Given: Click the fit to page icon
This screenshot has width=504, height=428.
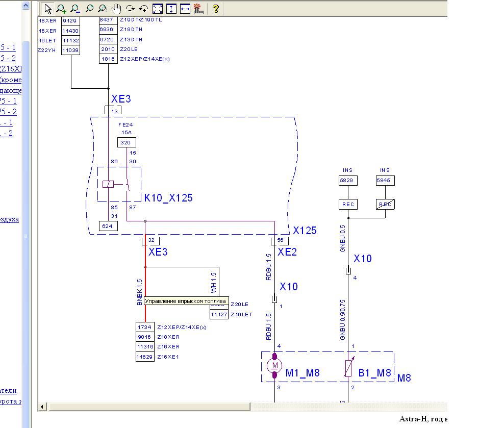Looking at the screenshot, I should click(x=158, y=9).
